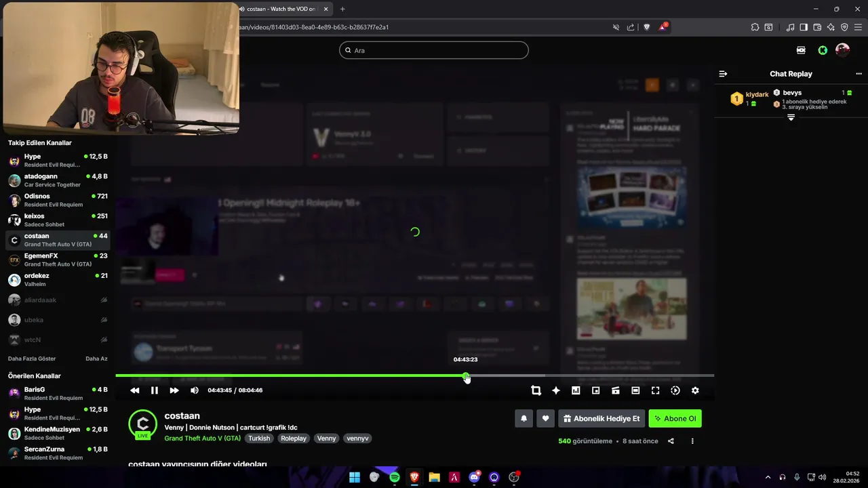
Task: Click the Brave Shields lion icon
Action: [x=646, y=27]
